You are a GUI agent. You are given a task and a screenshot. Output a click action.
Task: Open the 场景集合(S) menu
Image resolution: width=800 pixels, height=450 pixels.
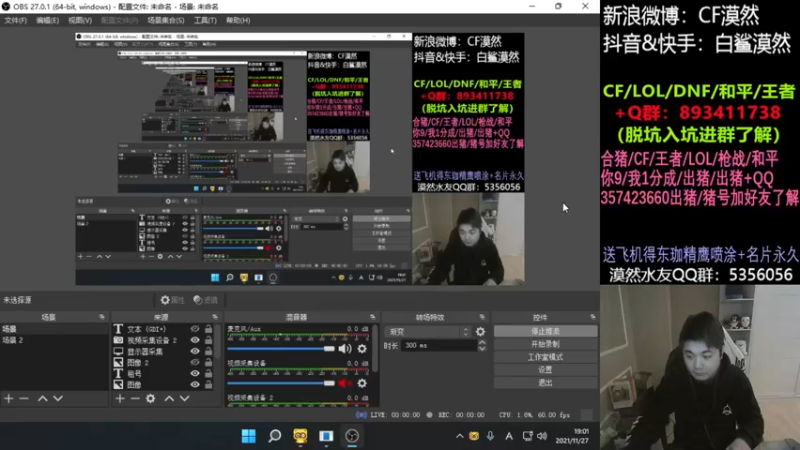click(166, 20)
